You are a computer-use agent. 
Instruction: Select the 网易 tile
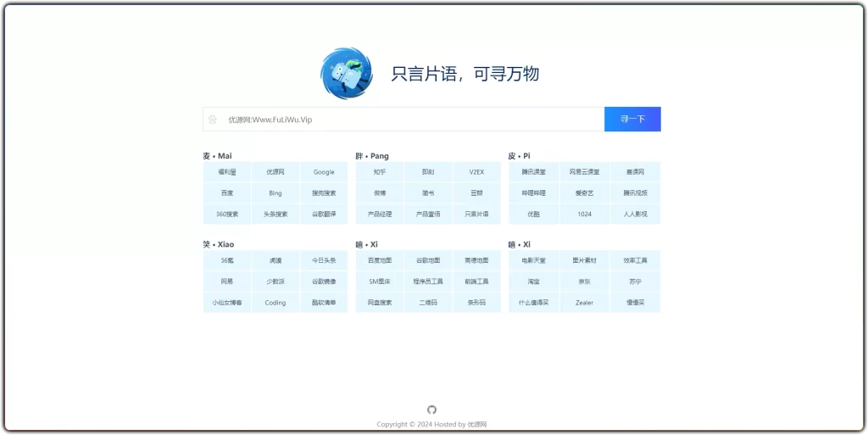[227, 282]
